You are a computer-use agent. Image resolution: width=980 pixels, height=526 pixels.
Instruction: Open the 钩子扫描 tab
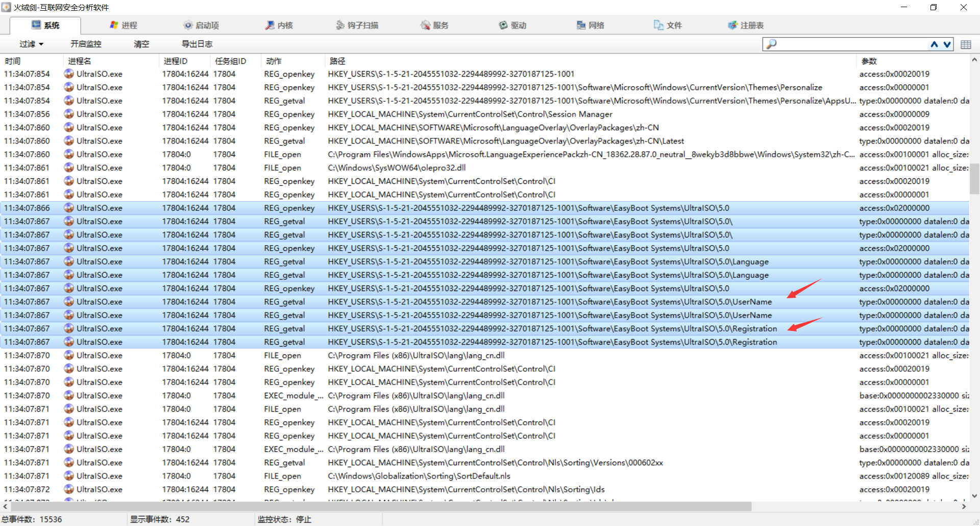357,25
